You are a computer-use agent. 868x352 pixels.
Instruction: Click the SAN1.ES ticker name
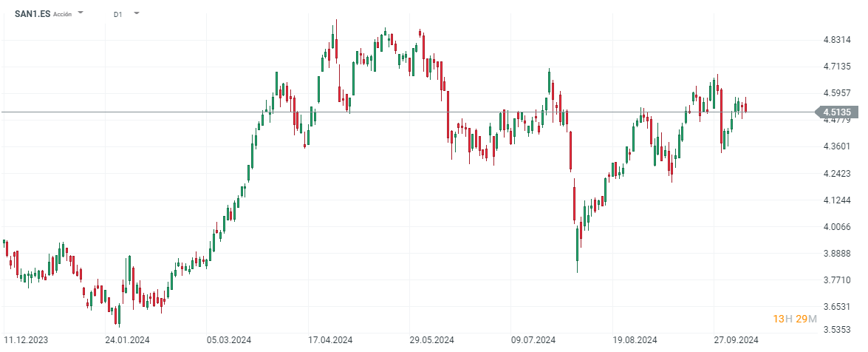pos(33,13)
